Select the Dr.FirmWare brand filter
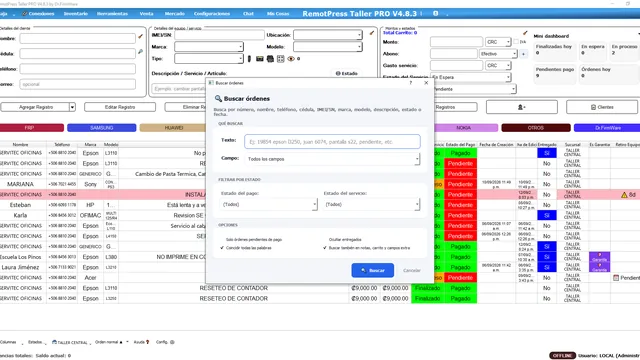 click(608, 128)
